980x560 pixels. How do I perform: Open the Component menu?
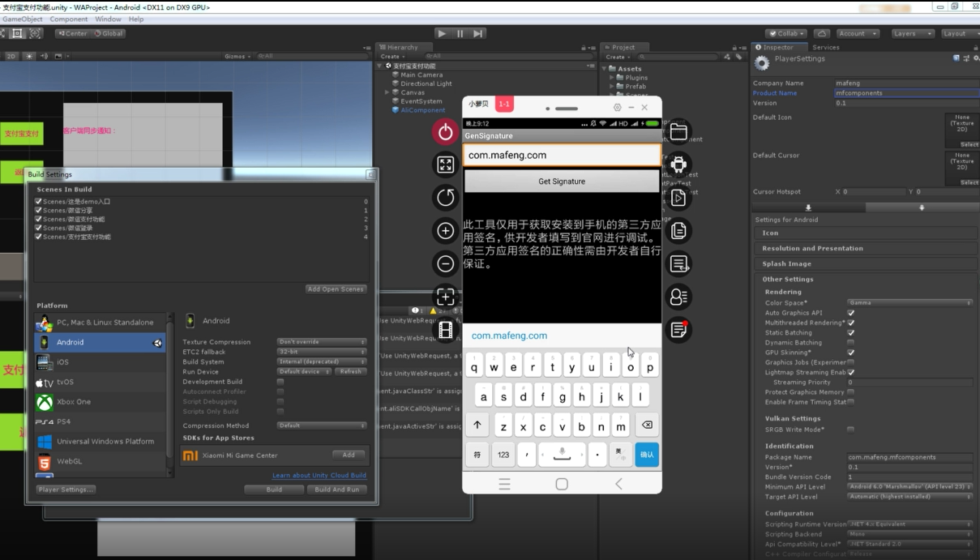click(x=69, y=19)
